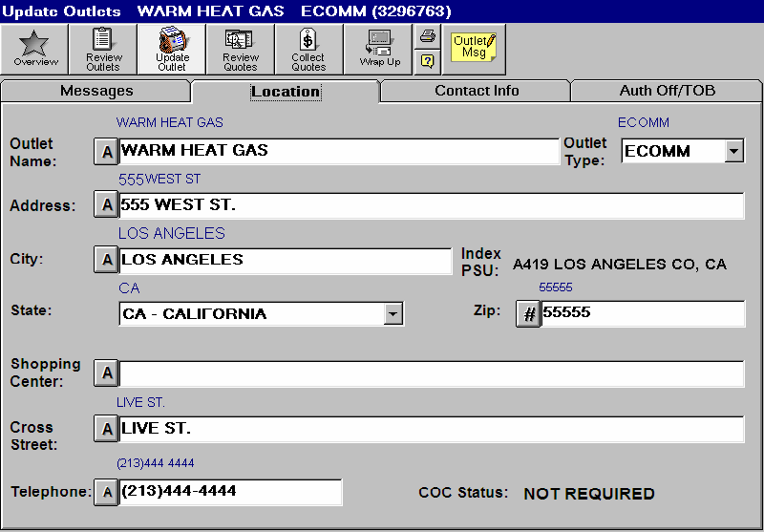Open Review Quotes toolbar icon
Viewport: 764px width, 532px height.
(241, 50)
